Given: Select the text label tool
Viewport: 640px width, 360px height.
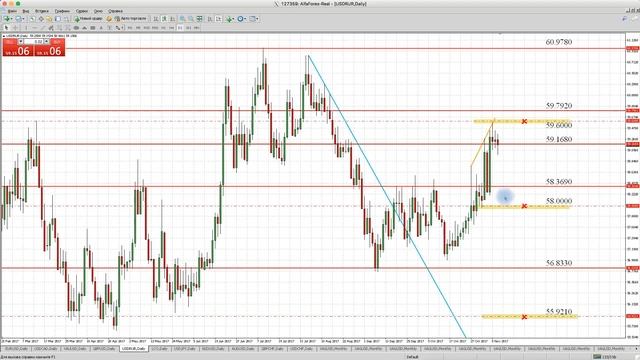Looking at the screenshot, I should click(109, 28).
